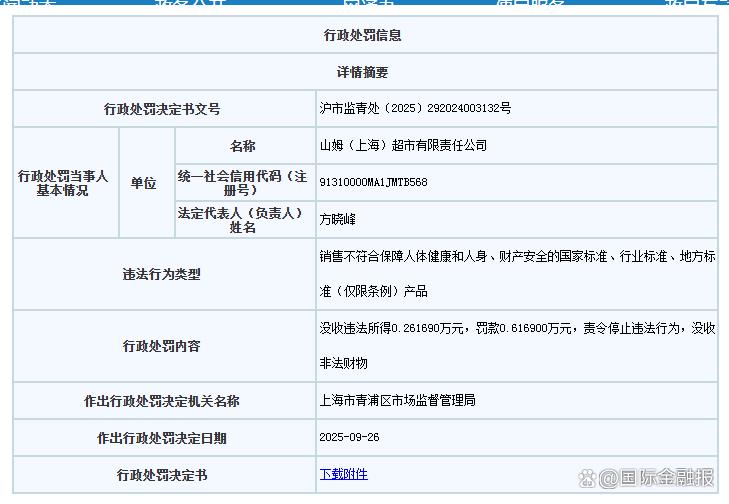This screenshot has height=504, width=729.
Task: Select authority 上海市青浦区市场监督管理局
Action: pos(398,400)
